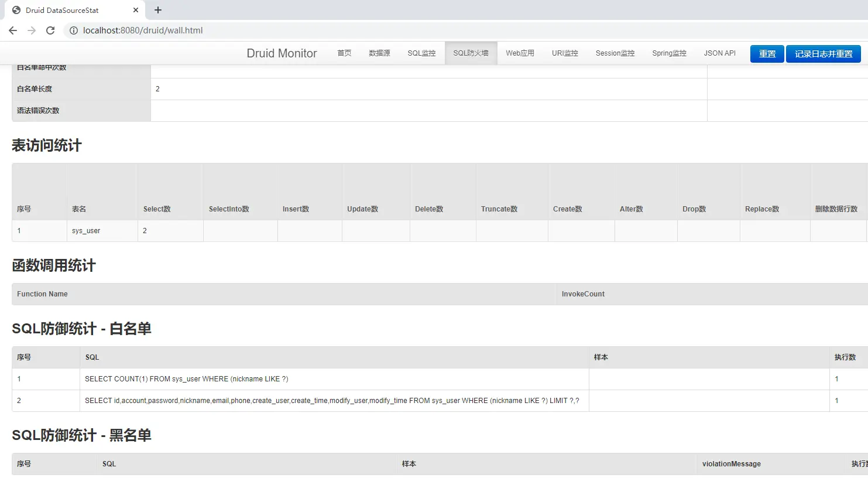868x488 pixels.
Task: Click the InvokeCount column header
Action: 583,294
